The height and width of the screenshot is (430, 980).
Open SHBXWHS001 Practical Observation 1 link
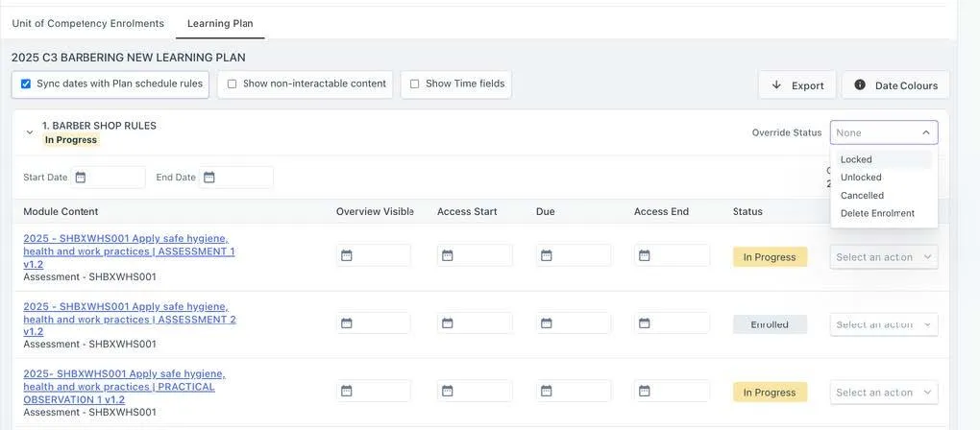(124, 386)
